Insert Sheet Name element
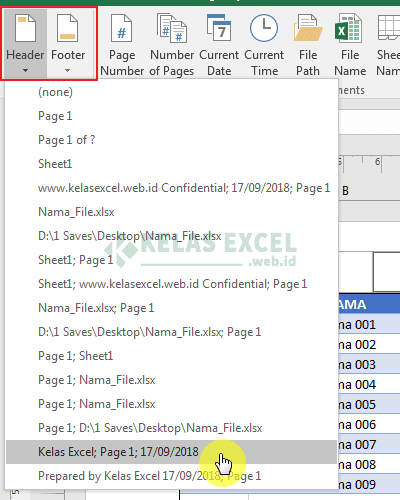This screenshot has width=400, height=500. pos(388,45)
